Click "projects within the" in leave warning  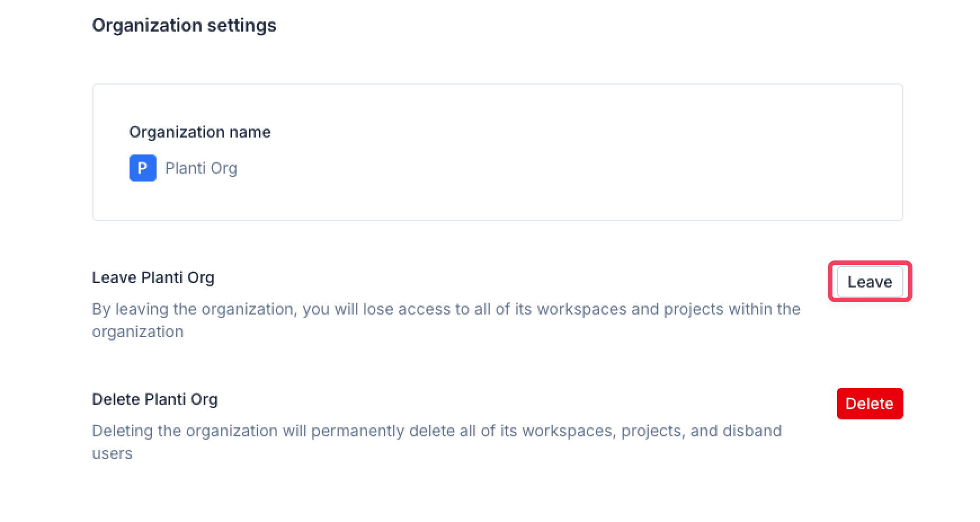pos(732,309)
